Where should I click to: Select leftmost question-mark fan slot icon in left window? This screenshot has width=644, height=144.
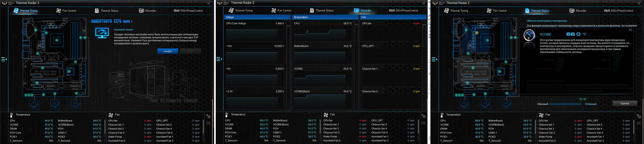coord(34,104)
